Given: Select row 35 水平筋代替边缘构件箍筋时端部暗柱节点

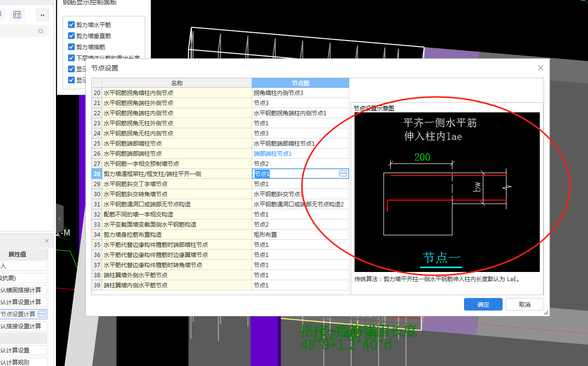Looking at the screenshot, I should [x=177, y=244].
